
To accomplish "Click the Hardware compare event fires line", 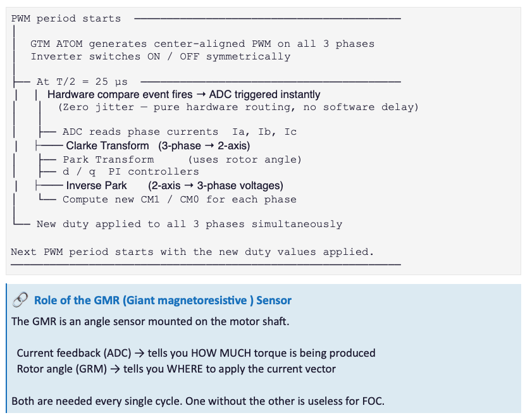I will tap(184, 94).
